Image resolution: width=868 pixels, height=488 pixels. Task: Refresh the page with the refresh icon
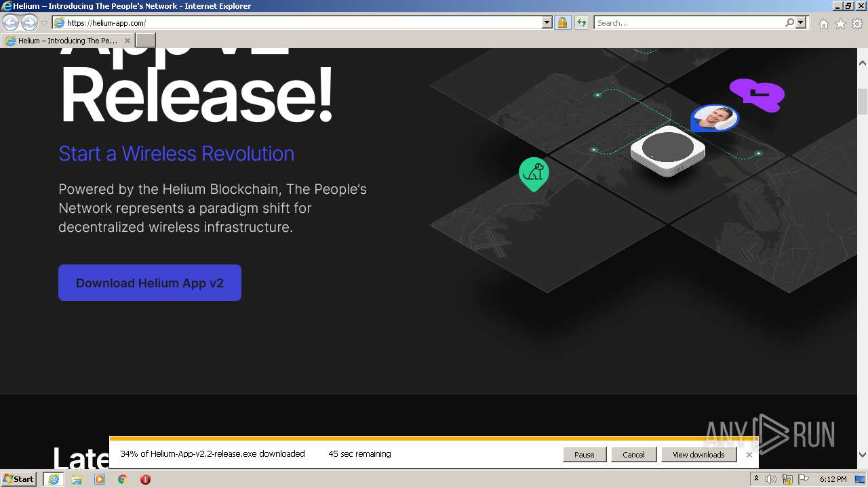[x=581, y=23]
